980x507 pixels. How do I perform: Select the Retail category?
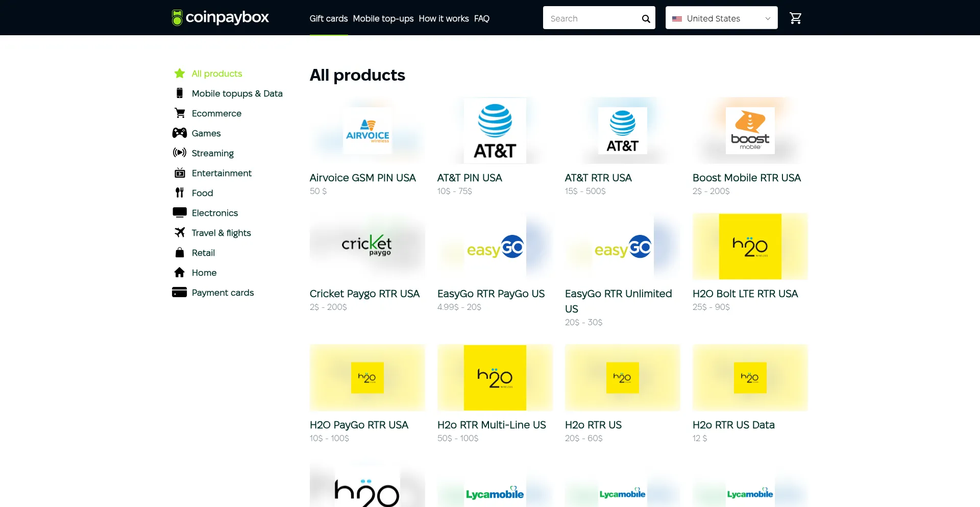203,253
